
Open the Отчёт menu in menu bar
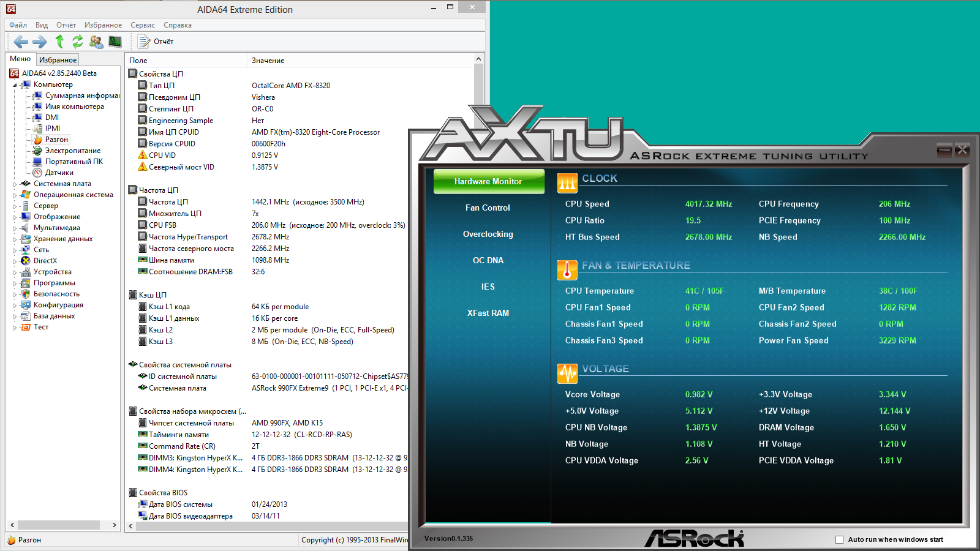[66, 25]
